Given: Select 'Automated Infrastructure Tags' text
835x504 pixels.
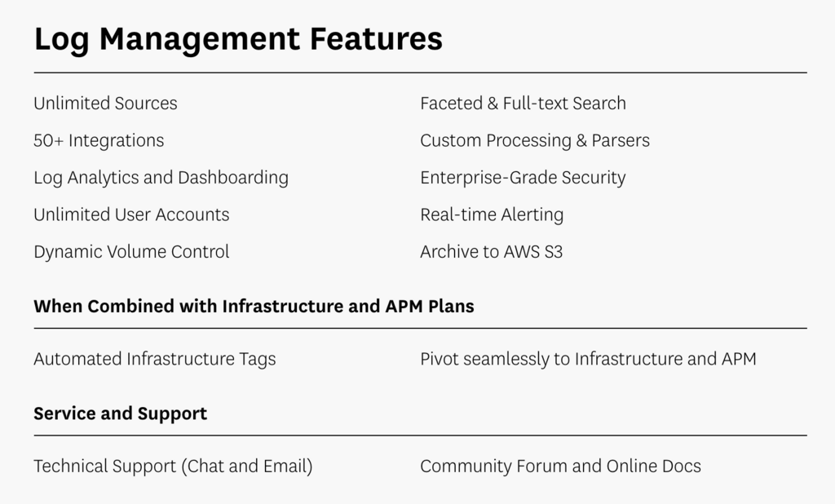Looking at the screenshot, I should coord(154,359).
